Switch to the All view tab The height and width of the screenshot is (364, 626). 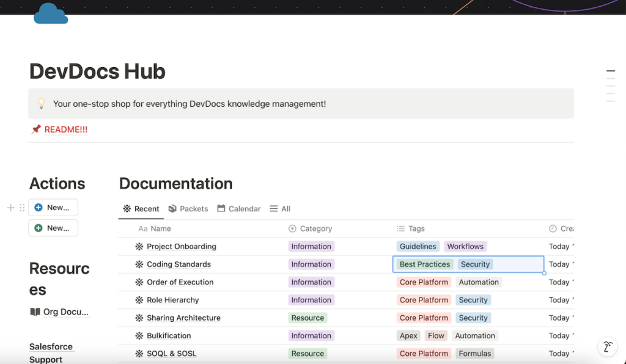coord(280,208)
